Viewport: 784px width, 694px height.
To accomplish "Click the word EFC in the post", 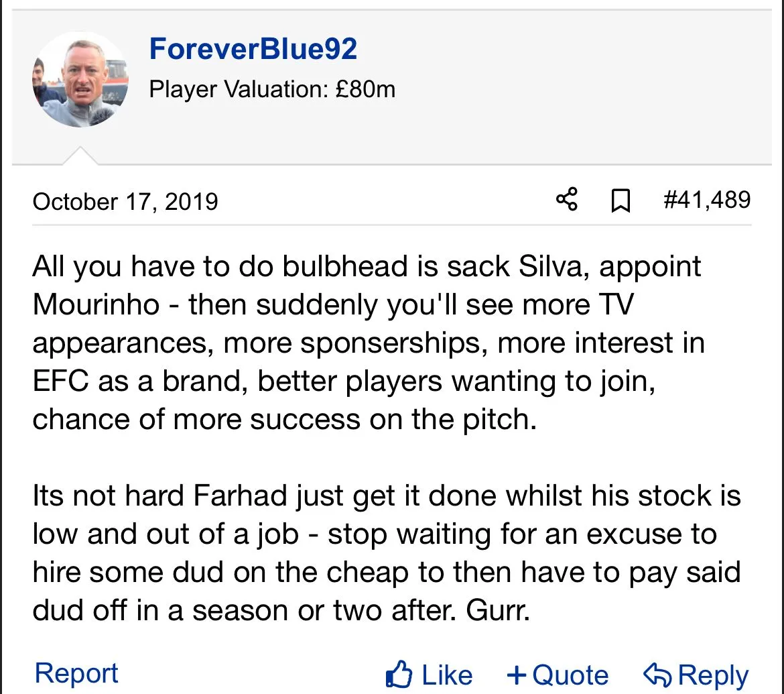I will point(61,382).
